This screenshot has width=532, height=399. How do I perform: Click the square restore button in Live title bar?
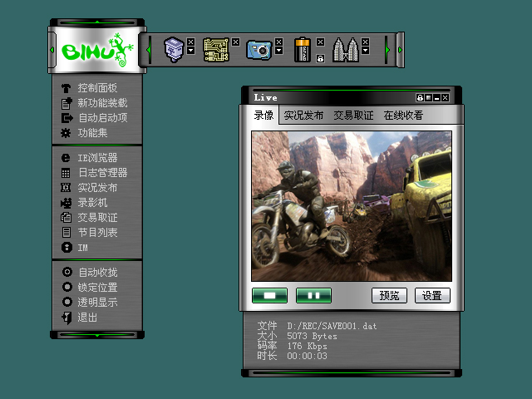(x=429, y=98)
